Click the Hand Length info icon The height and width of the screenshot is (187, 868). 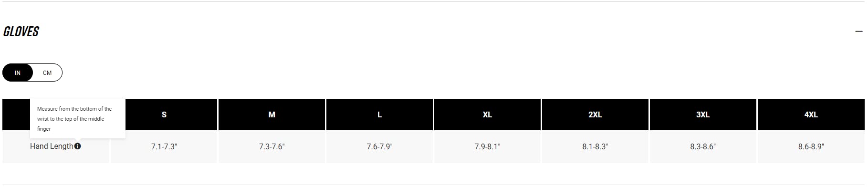78,146
